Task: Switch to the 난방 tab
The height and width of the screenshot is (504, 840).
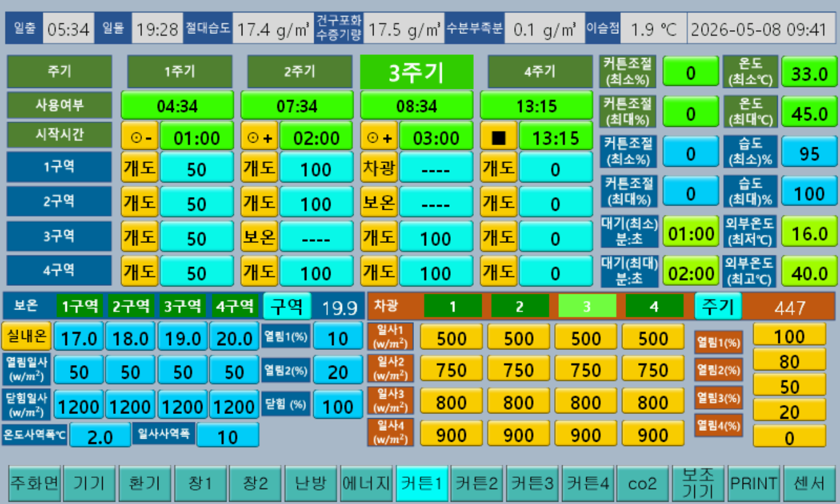Action: point(311,483)
